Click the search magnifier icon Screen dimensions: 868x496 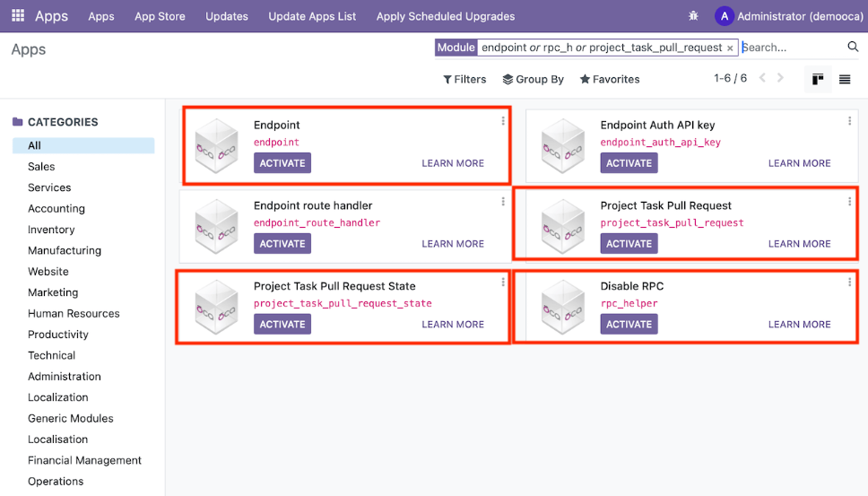coord(853,48)
